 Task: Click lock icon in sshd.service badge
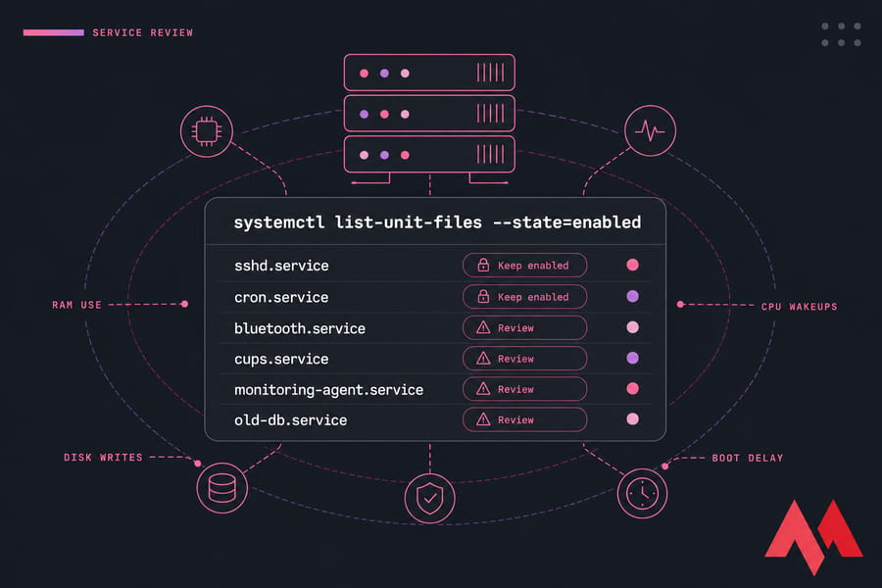coord(483,265)
